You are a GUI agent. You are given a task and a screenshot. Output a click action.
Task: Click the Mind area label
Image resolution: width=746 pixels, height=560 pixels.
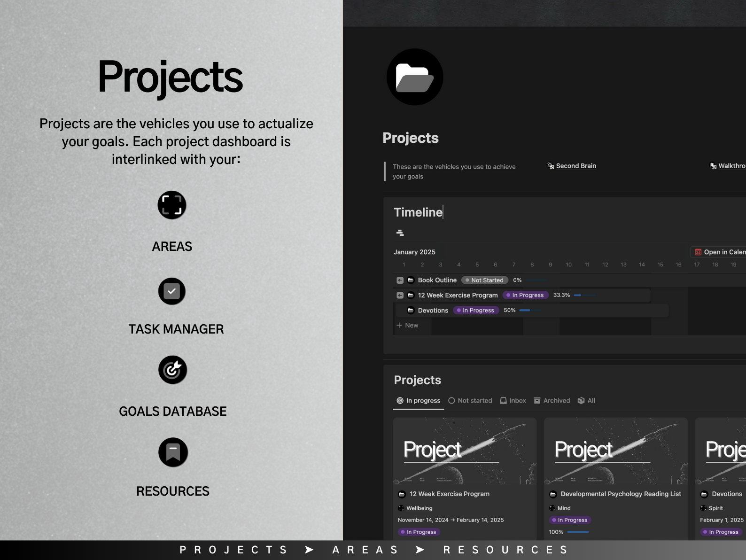pyautogui.click(x=564, y=508)
